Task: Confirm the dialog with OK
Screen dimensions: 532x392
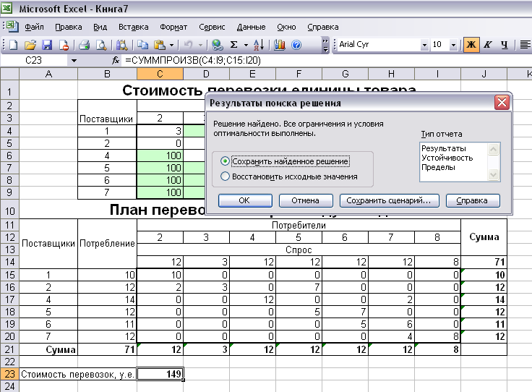Action: pos(245,200)
